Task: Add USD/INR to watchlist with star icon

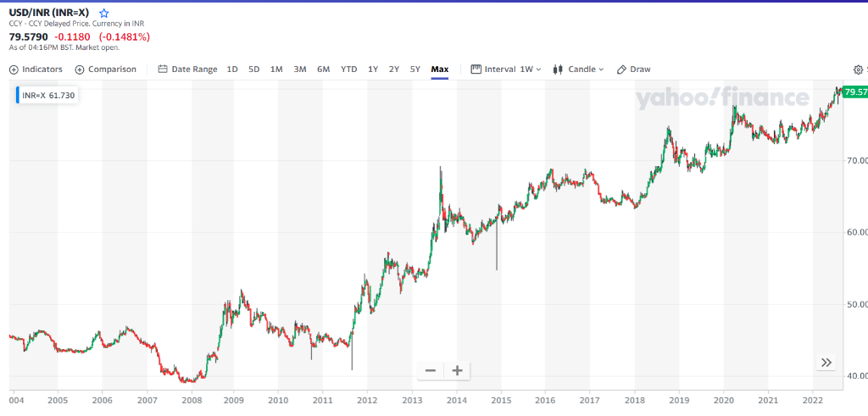Action: pyautogui.click(x=104, y=14)
